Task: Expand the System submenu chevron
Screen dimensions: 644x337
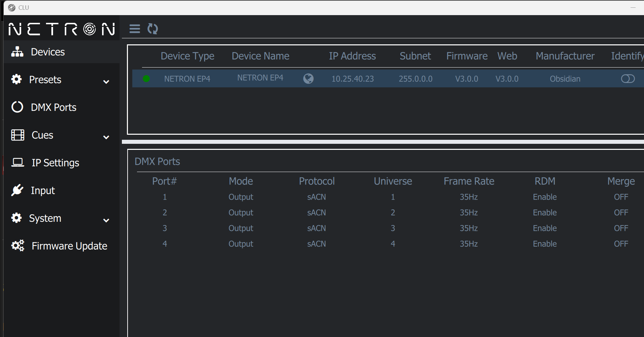Action: (106, 220)
